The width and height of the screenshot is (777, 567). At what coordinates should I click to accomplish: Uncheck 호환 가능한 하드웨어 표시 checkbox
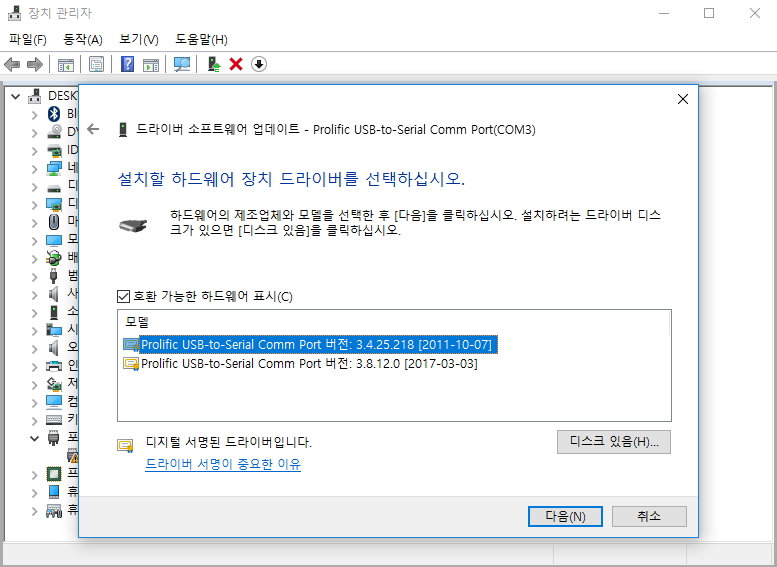(x=123, y=296)
